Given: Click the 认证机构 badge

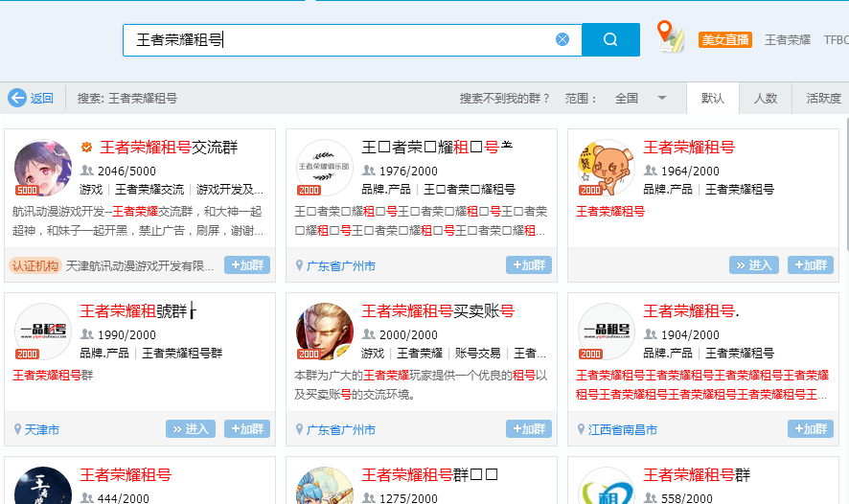Looking at the screenshot, I should click(34, 265).
